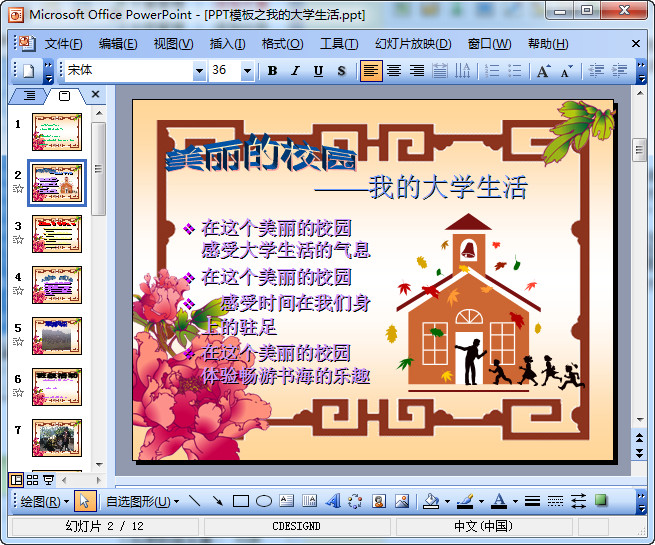Click the font name field 宋体
655x545 pixels.
(129, 71)
